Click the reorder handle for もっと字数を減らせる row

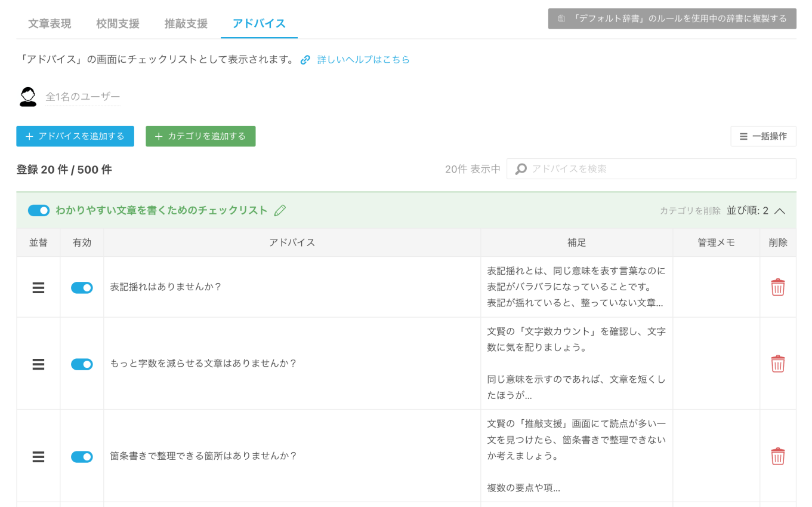[x=38, y=364]
